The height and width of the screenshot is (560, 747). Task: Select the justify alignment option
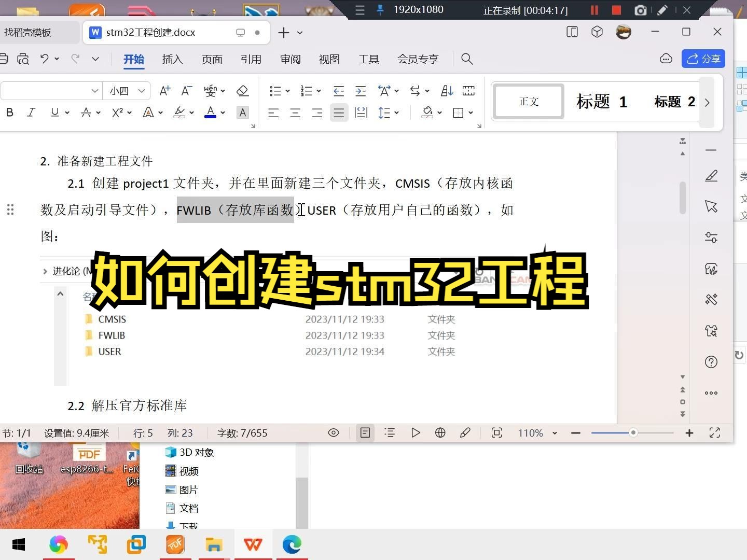[339, 113]
